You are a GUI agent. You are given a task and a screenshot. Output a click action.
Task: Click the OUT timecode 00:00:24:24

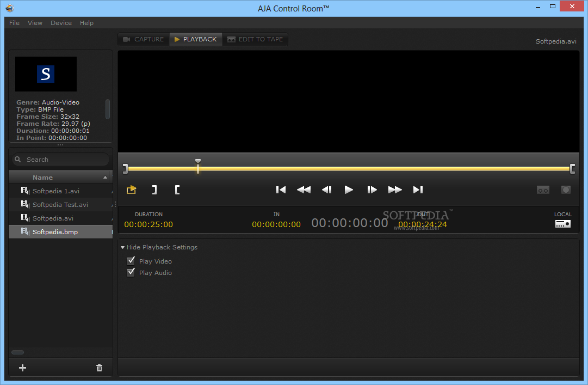pos(423,224)
